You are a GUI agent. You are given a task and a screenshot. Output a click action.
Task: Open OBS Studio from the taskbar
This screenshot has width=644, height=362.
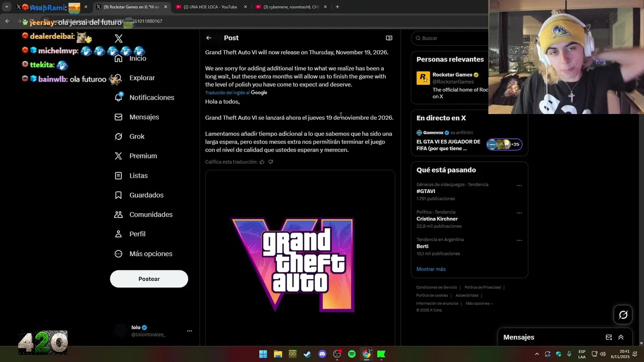[337, 354]
